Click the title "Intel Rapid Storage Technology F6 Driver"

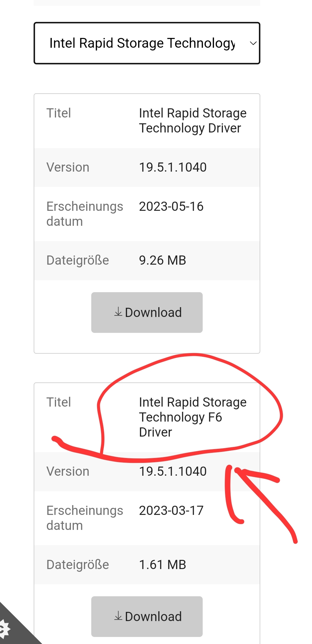tap(192, 417)
